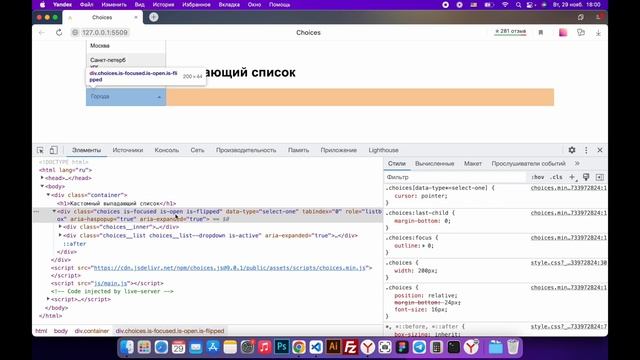This screenshot has height=360, width=640.
Task: Select body in the breadcrumb bar
Action: click(x=61, y=331)
